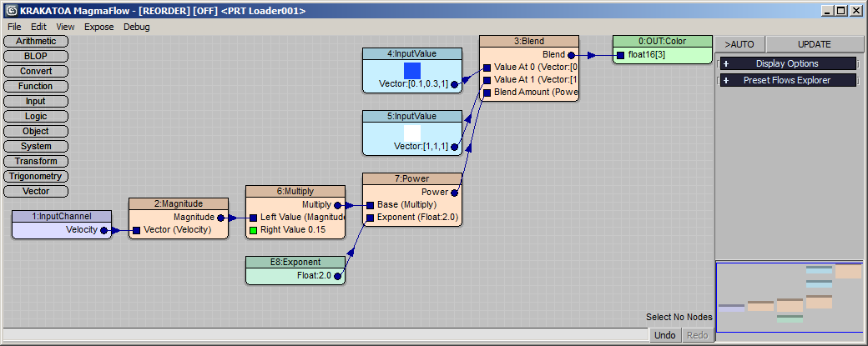
Task: Click the Blend Amount input socket
Action: [x=487, y=93]
